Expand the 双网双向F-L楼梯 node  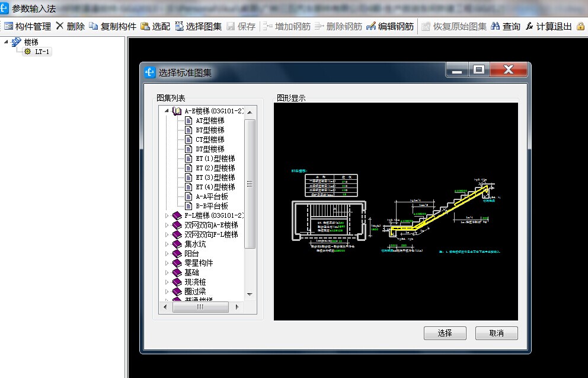167,234
